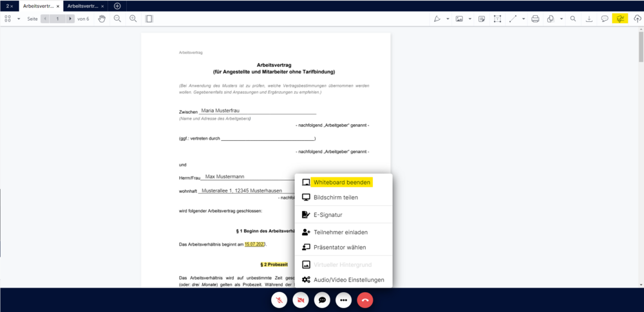
Task: Download the document via download icon
Action: pyautogui.click(x=589, y=19)
